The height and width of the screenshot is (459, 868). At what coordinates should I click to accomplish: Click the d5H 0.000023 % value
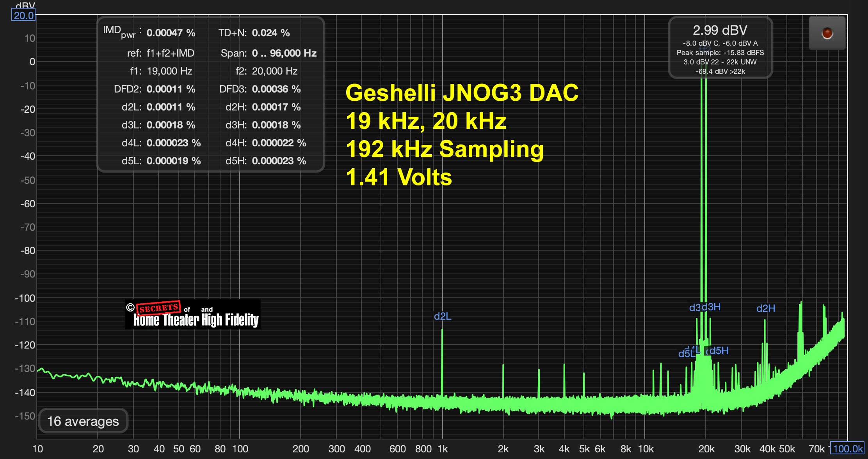tap(279, 161)
